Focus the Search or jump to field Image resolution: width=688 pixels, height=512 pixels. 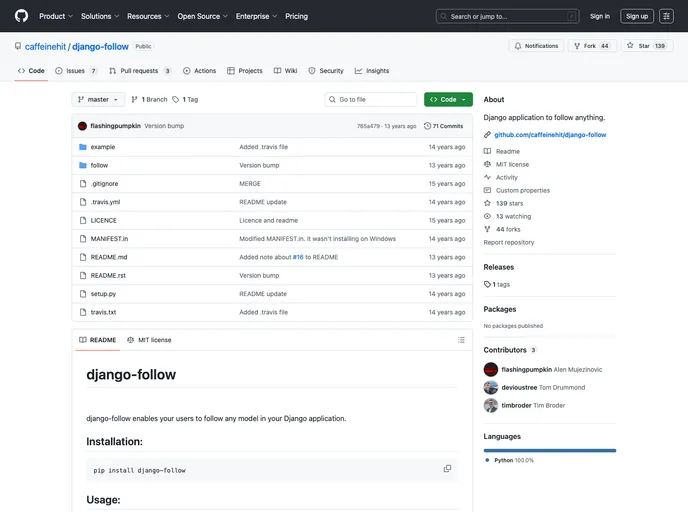508,16
